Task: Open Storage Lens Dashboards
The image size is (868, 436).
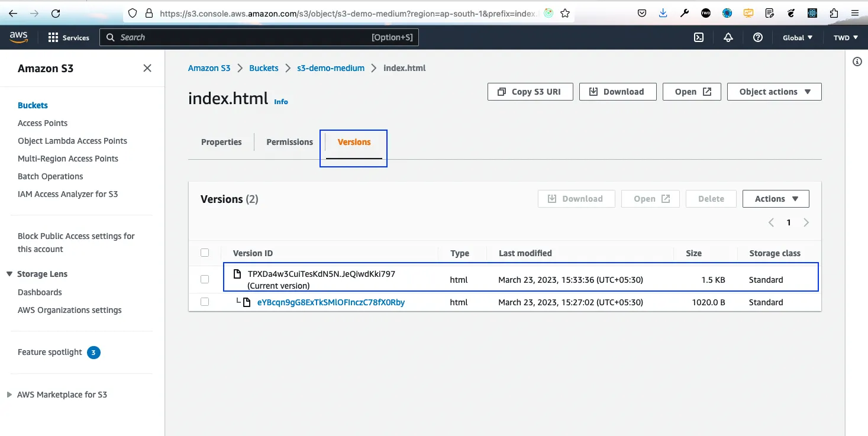Action: click(x=40, y=292)
